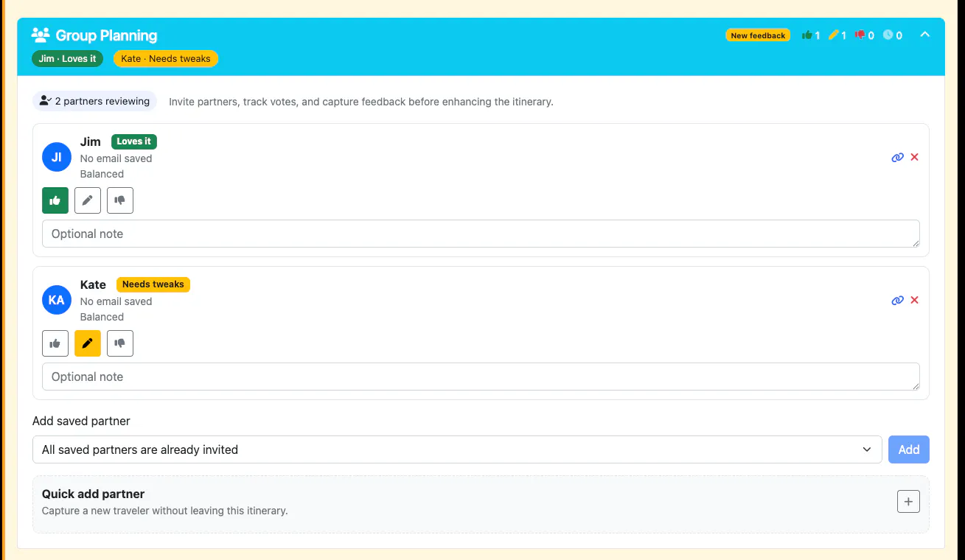Set Jim's vote to thumbs-down
965x560 pixels.
pos(120,200)
